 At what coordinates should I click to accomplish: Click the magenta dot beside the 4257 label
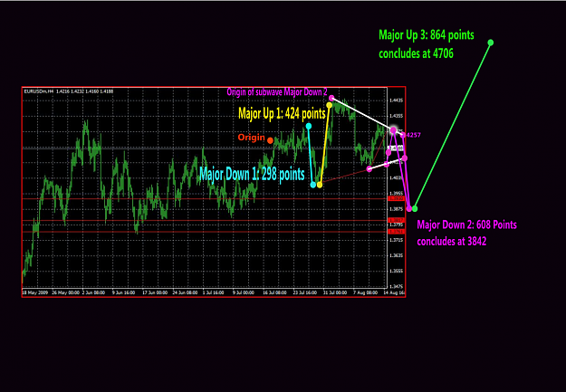coord(403,135)
